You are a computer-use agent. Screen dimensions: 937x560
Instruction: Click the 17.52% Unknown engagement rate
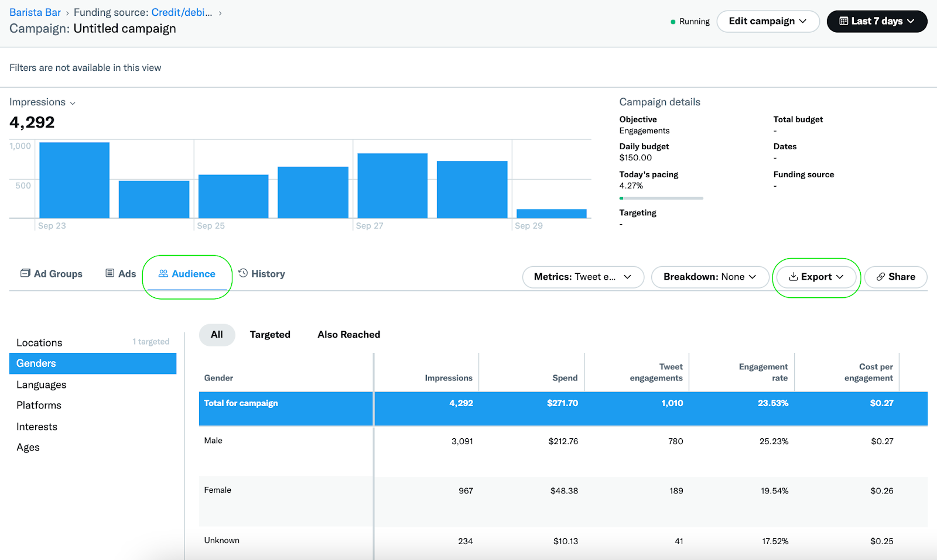[775, 541]
